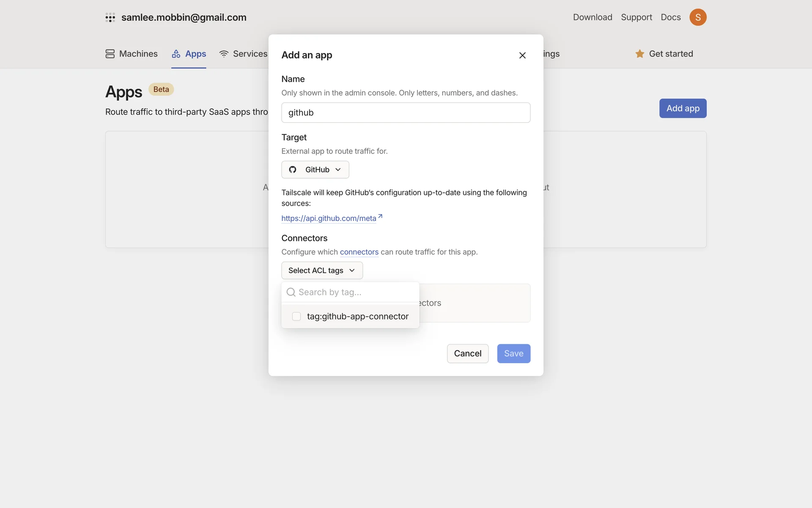Click the orange S user avatar

coord(697,17)
